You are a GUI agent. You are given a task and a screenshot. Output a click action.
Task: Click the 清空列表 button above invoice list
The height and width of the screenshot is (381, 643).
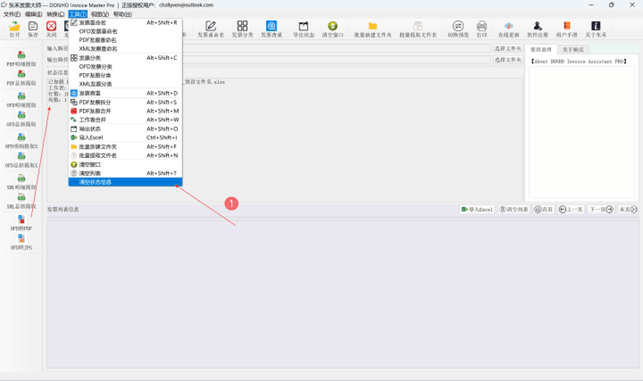pos(513,209)
